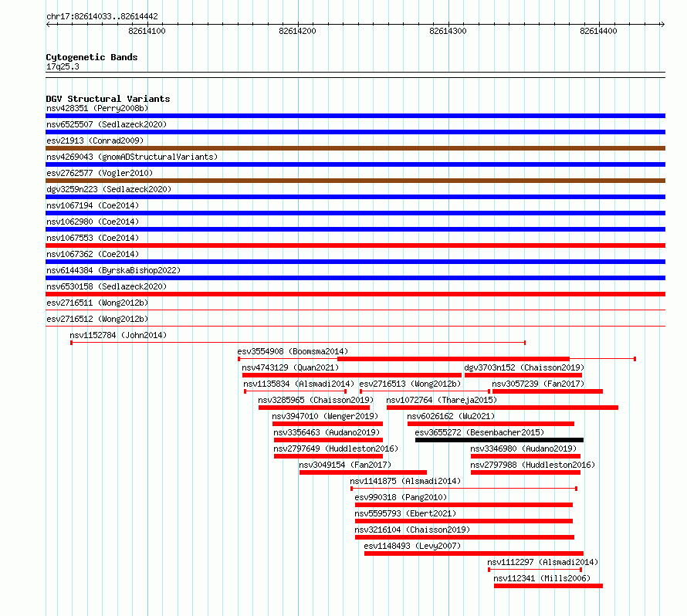Select the esv2762577 (Vogler2010) label

(100, 173)
